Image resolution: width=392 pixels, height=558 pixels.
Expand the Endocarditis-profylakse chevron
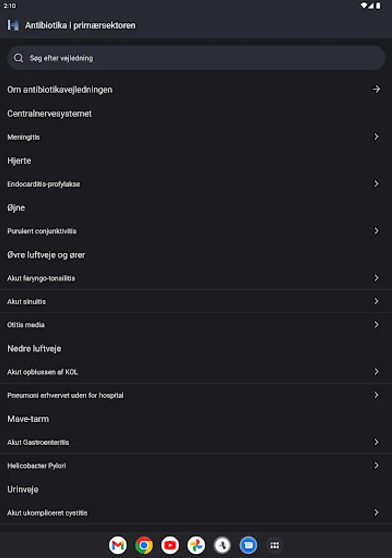coord(376,184)
